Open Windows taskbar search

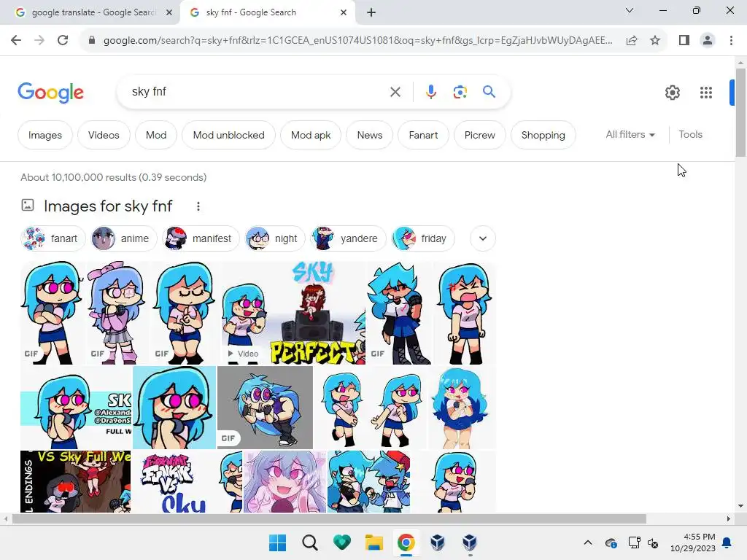click(309, 542)
